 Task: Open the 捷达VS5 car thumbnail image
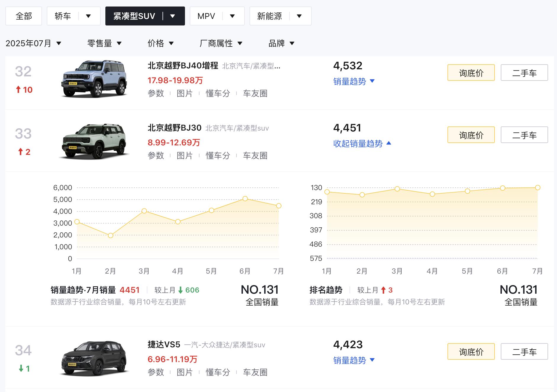[95, 358]
